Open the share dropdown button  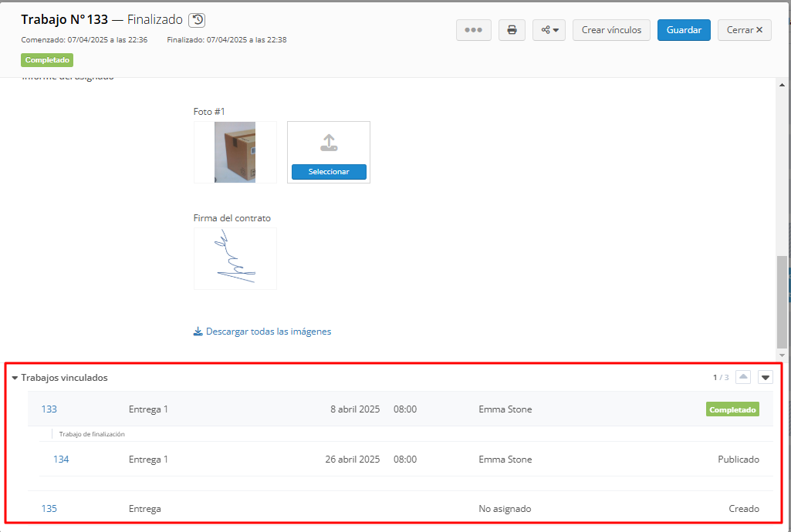point(549,30)
